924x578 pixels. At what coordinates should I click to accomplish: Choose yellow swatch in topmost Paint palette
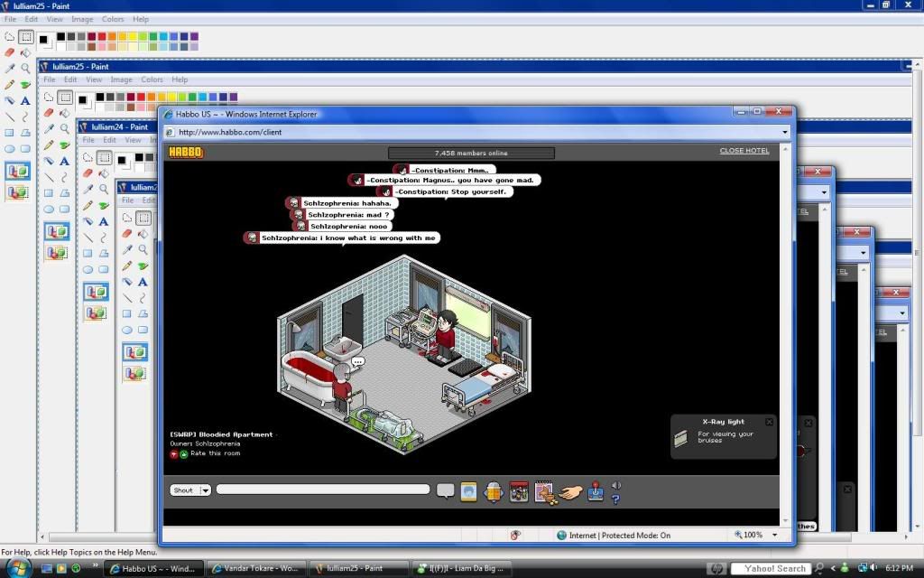click(132, 36)
